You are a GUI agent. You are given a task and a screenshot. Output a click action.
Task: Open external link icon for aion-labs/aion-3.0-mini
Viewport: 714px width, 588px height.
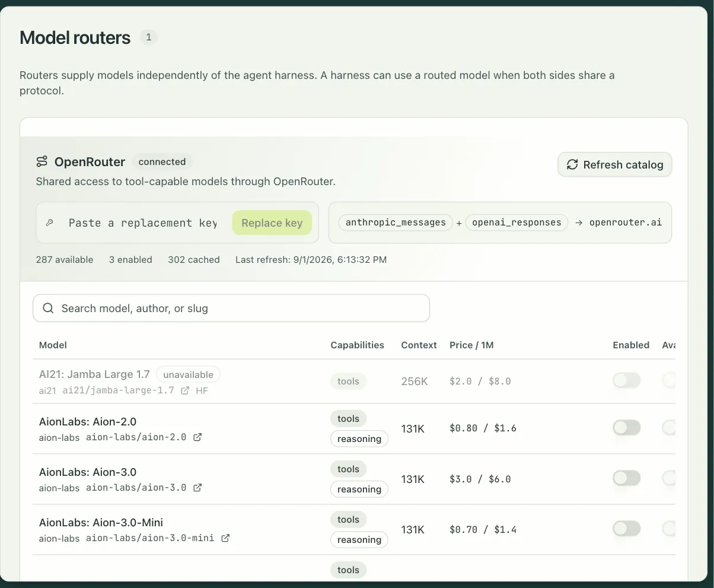point(225,538)
